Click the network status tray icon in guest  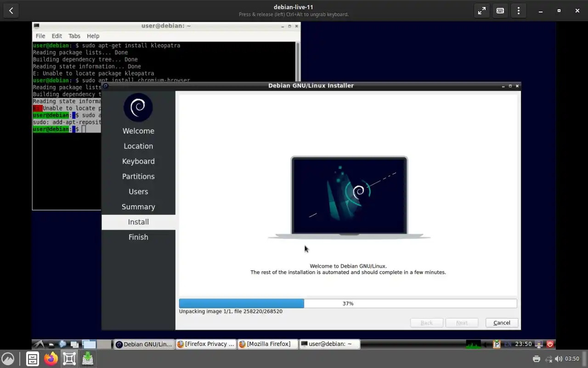(539, 344)
